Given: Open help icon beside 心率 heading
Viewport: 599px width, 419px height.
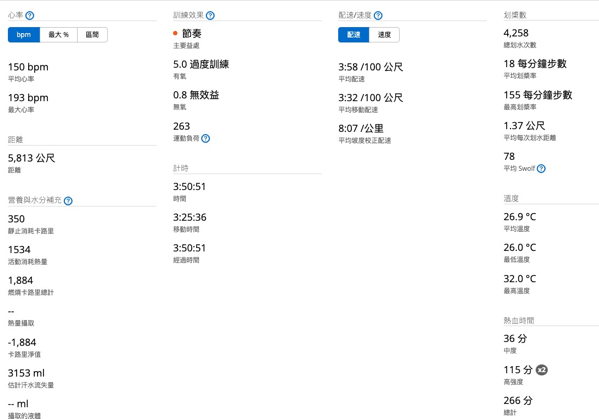Looking at the screenshot, I should [29, 15].
